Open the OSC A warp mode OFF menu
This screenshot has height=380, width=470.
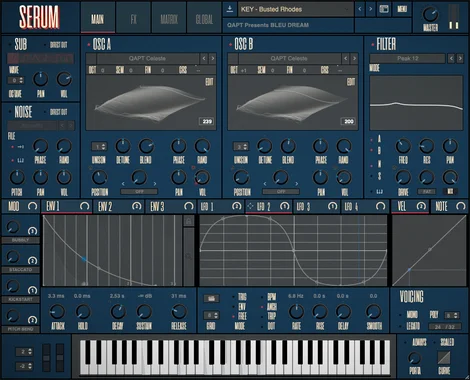139,192
